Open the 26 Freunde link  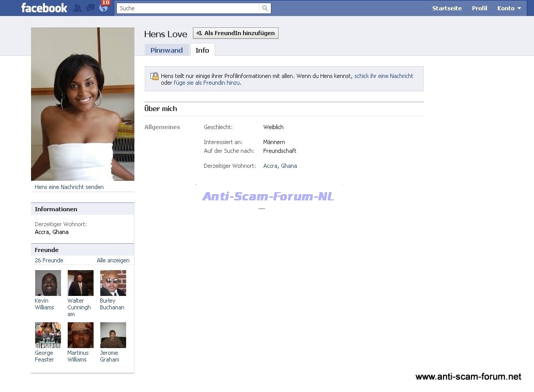tap(49, 260)
